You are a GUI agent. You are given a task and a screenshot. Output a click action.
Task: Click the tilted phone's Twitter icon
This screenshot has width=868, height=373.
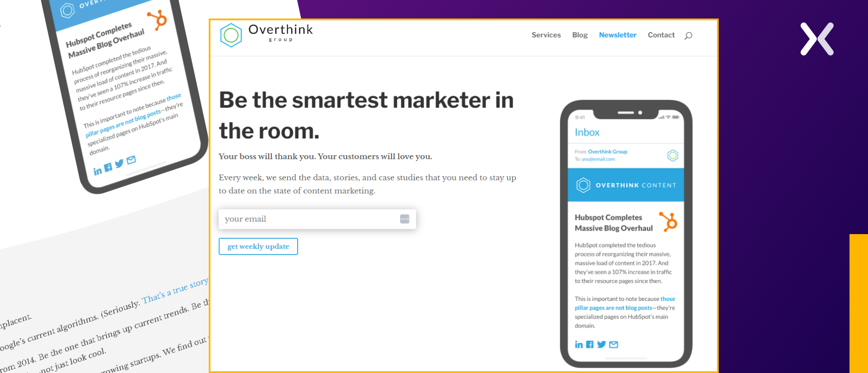click(119, 164)
